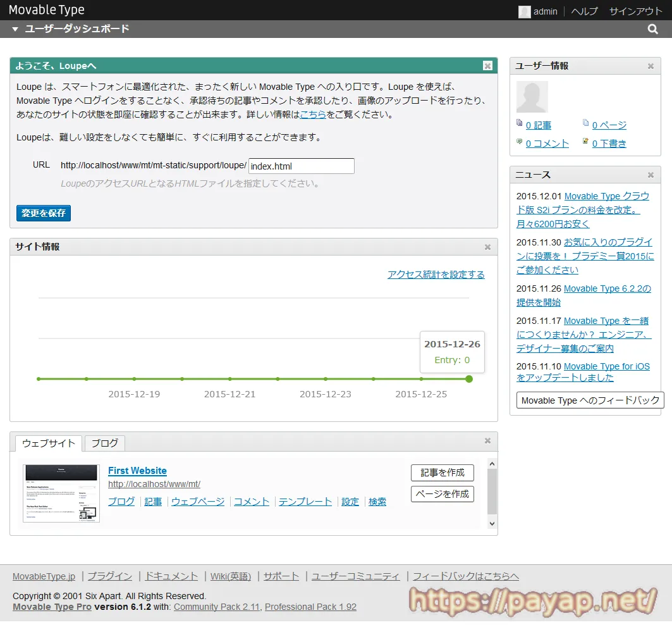The height and width of the screenshot is (632, 672).
Task: Open the ヘルプ menu item
Action: point(584,11)
